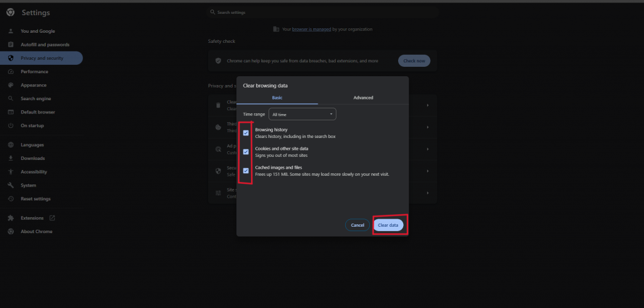
Task: Click the wrench icon for System
Action: coord(11,185)
